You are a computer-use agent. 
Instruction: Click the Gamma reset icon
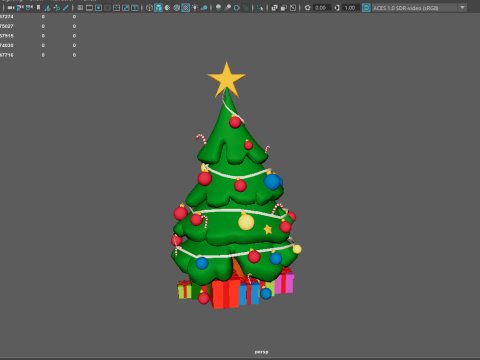337,8
